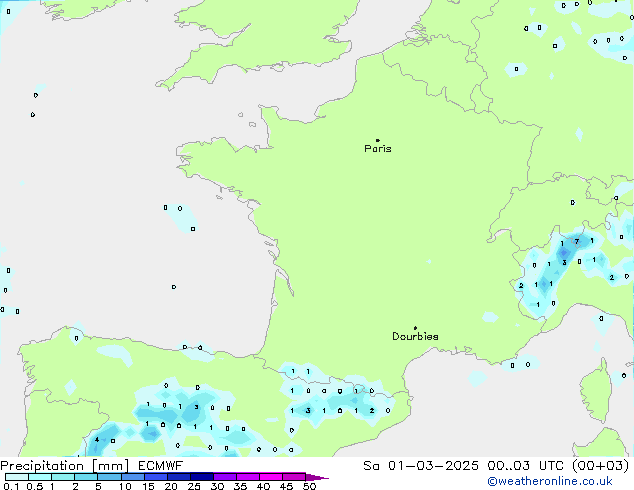The image size is (634, 490).
Task: Click legend scale label '25'
Action: [x=194, y=486]
